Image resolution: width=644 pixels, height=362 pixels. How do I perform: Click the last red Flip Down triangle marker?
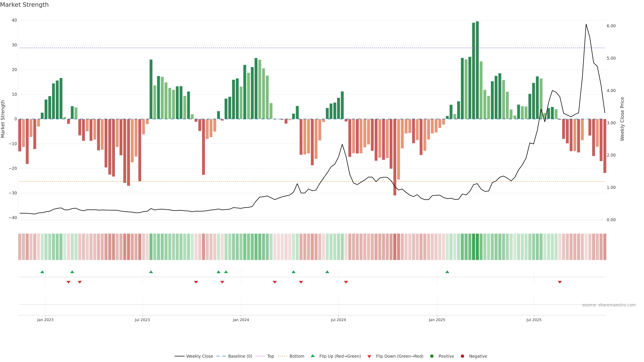click(560, 282)
